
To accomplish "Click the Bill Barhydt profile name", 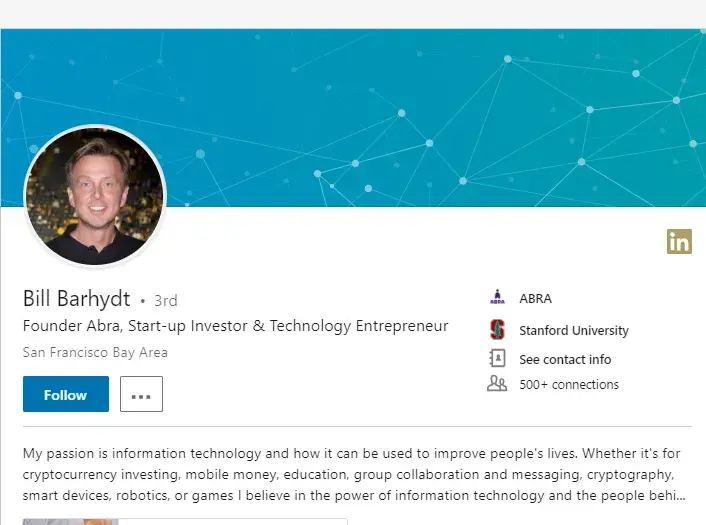I will coord(77,299).
